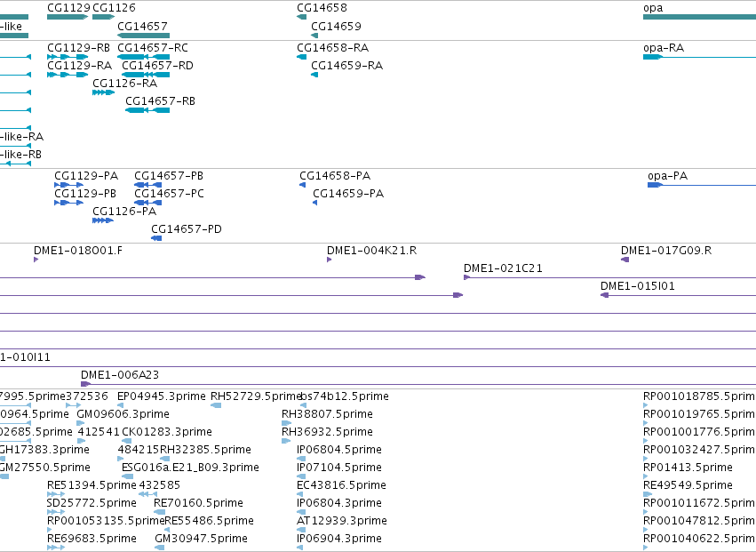
Task: Select the CG14658 gene label
Action: point(322,8)
